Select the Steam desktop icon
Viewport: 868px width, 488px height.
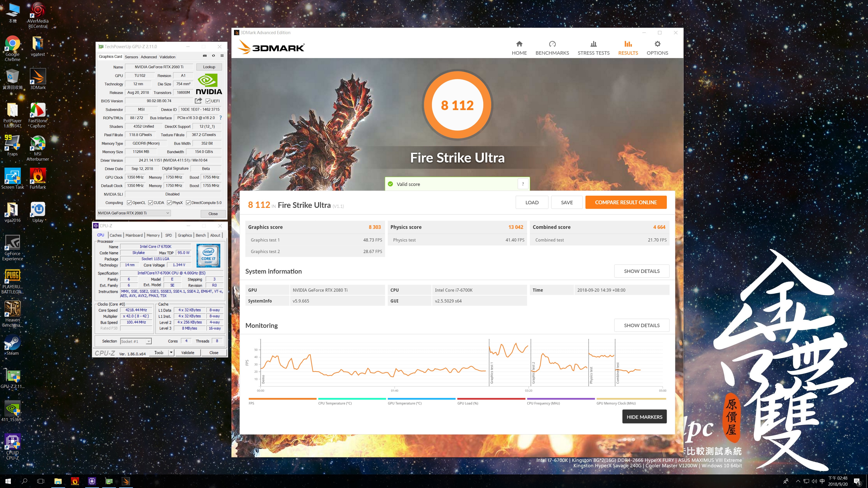[x=12, y=345]
